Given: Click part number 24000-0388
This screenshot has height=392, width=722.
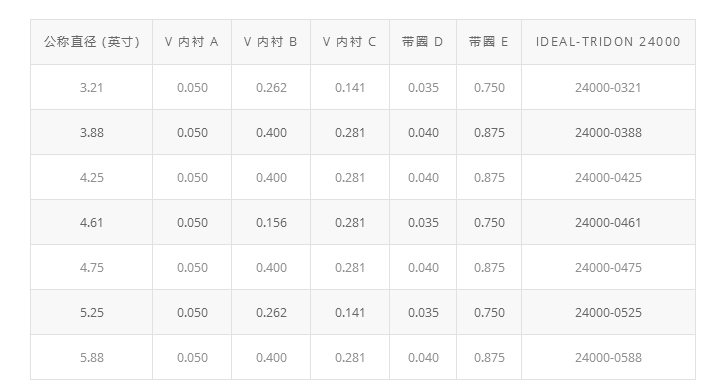Looking at the screenshot, I should [x=608, y=133].
